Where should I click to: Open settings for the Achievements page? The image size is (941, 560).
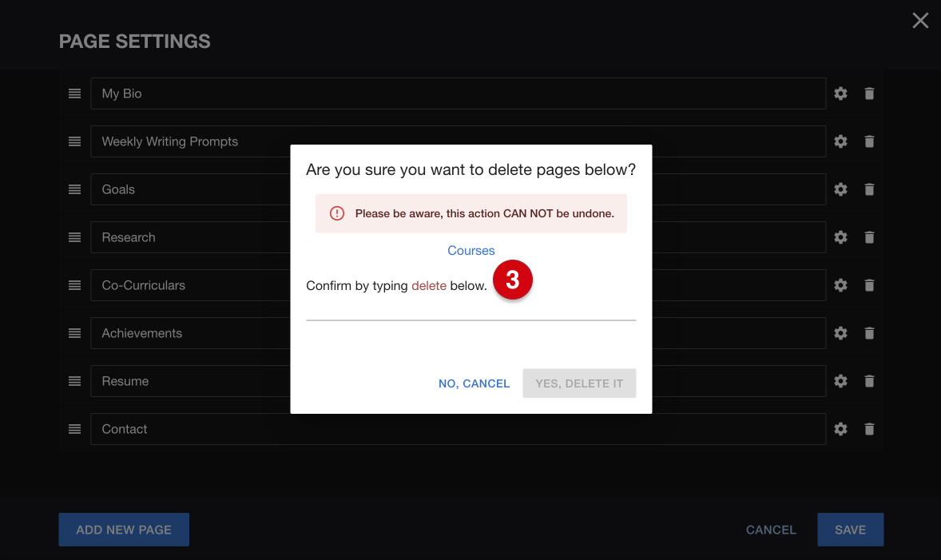point(840,333)
